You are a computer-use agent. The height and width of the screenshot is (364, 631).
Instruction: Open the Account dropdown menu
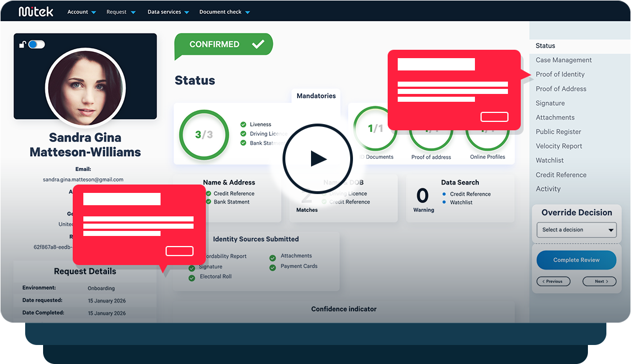81,12
